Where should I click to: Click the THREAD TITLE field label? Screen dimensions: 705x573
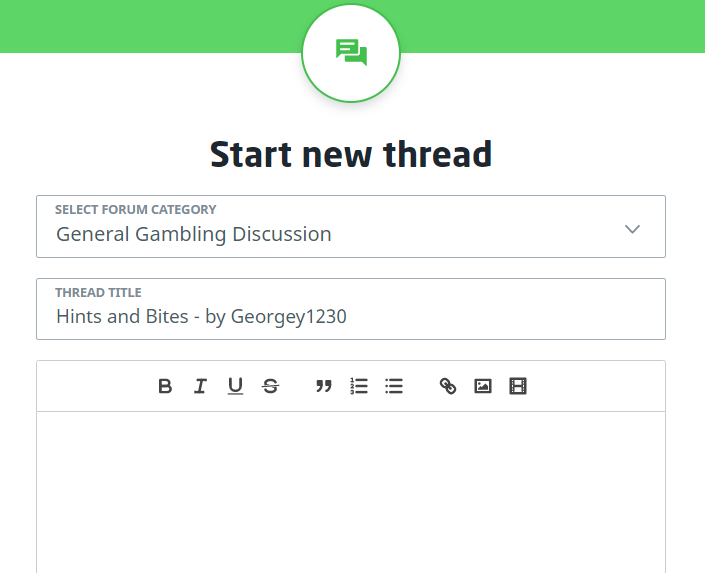[x=98, y=293]
